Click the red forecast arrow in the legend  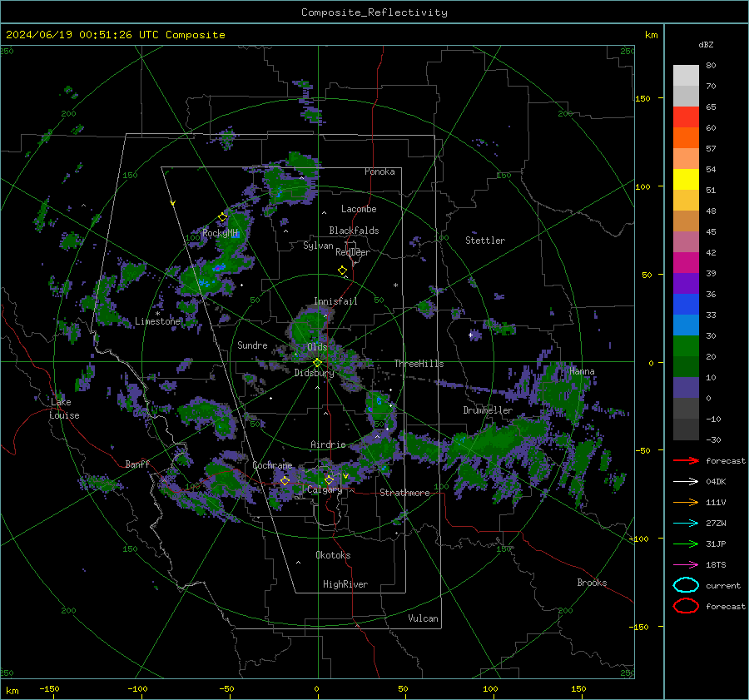tap(686, 460)
